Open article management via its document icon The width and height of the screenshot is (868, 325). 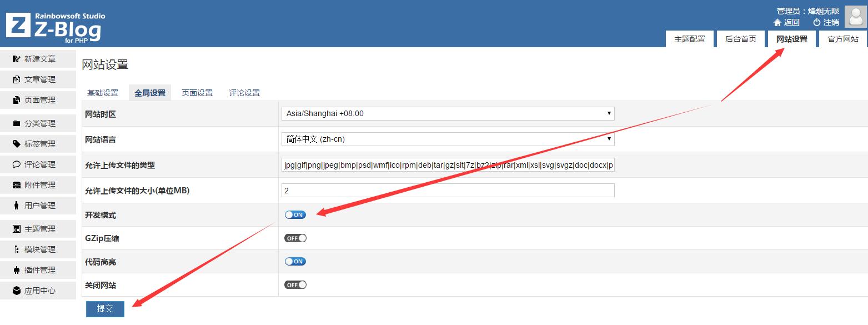[x=17, y=79]
